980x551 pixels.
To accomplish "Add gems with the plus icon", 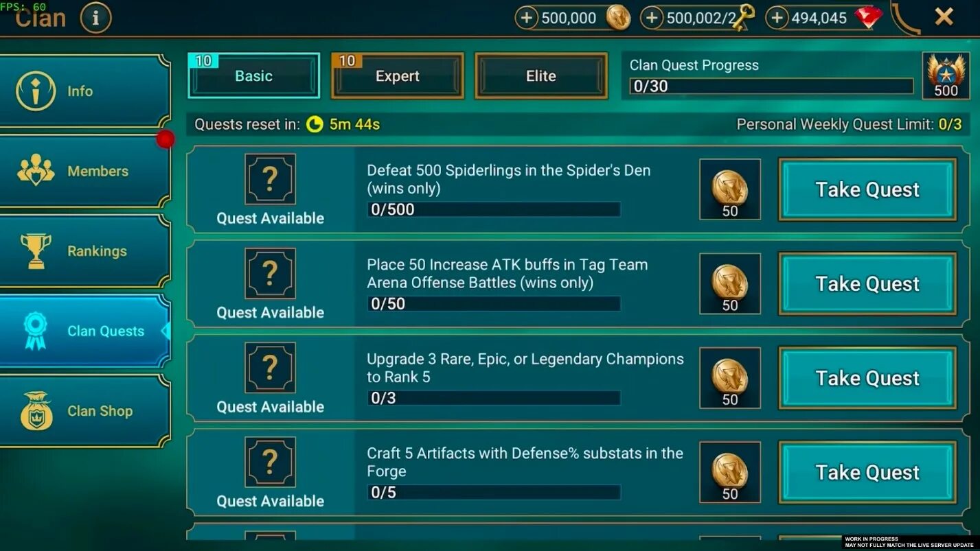I will [777, 18].
